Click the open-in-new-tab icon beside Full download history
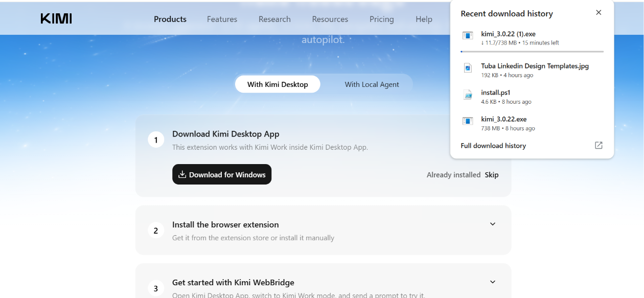Screen dimensions: 644x298 tap(599, 145)
